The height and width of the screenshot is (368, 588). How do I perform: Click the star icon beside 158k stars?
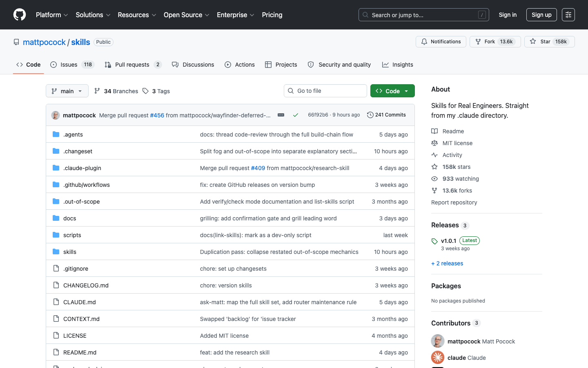coord(434,167)
